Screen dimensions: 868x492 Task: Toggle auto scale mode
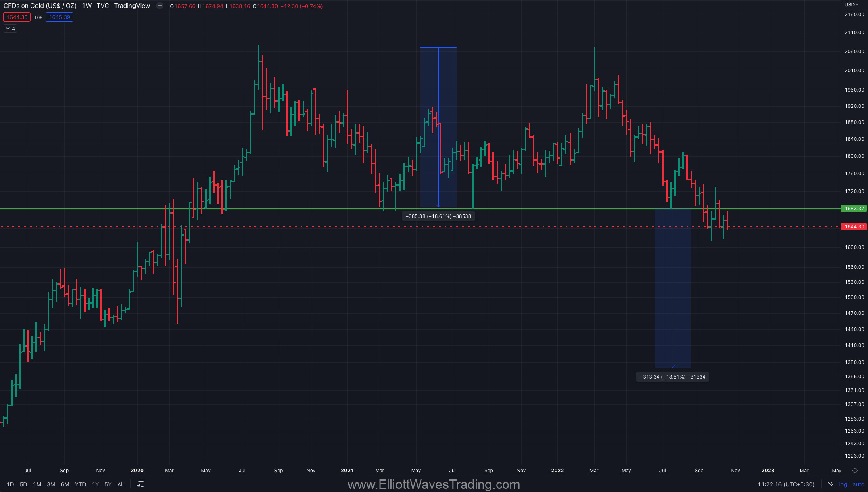(x=858, y=484)
